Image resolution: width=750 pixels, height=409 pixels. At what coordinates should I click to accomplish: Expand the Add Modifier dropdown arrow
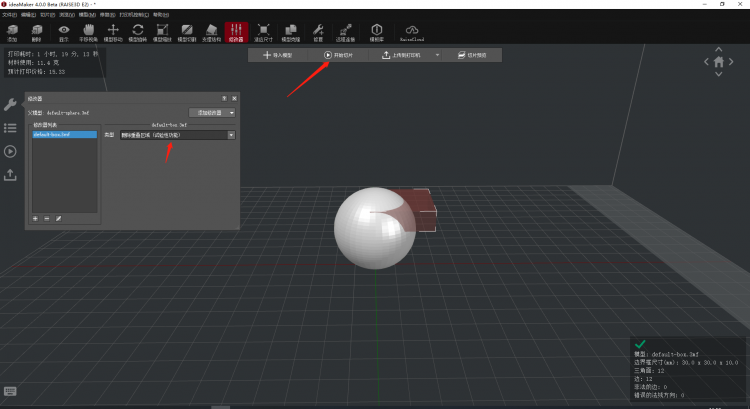tap(232, 113)
